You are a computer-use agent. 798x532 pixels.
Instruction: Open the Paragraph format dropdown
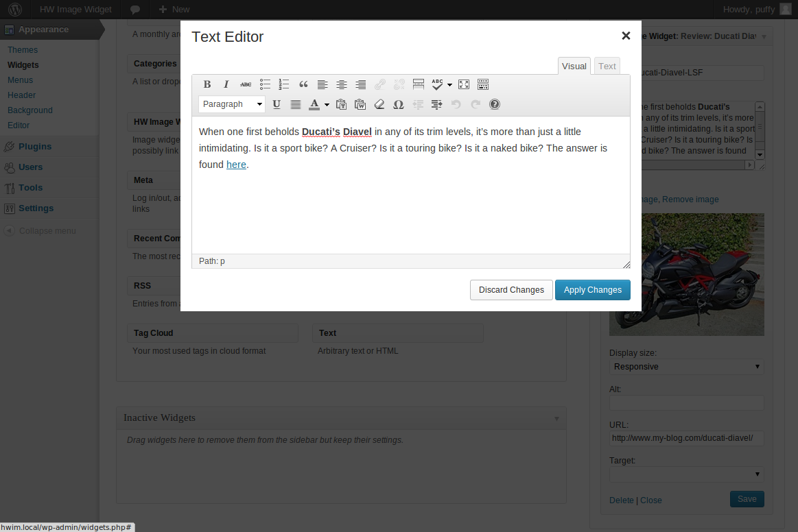pos(232,104)
